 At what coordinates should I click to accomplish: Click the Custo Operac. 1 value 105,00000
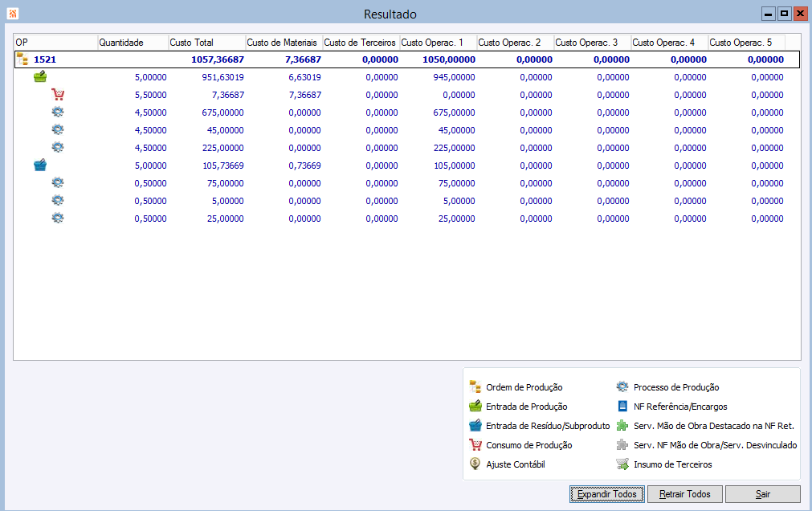click(x=454, y=166)
